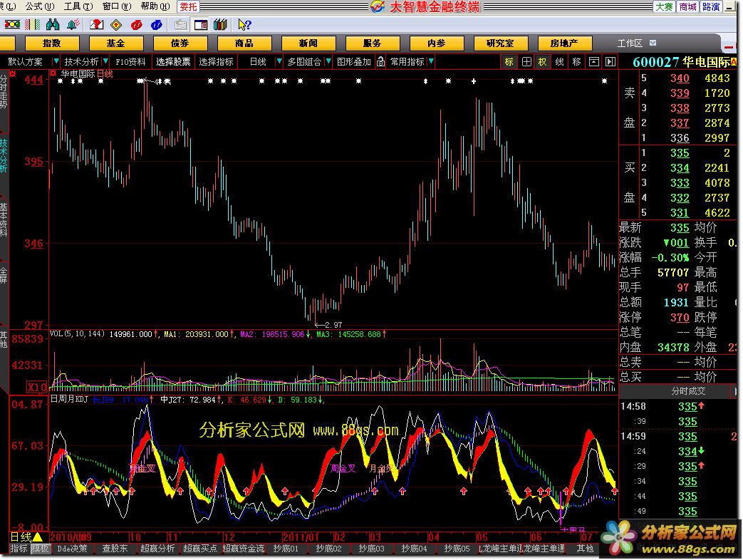The width and height of the screenshot is (743, 560).
Task: Expand the 默认方案 dropdown arrow
Action: [x=56, y=61]
